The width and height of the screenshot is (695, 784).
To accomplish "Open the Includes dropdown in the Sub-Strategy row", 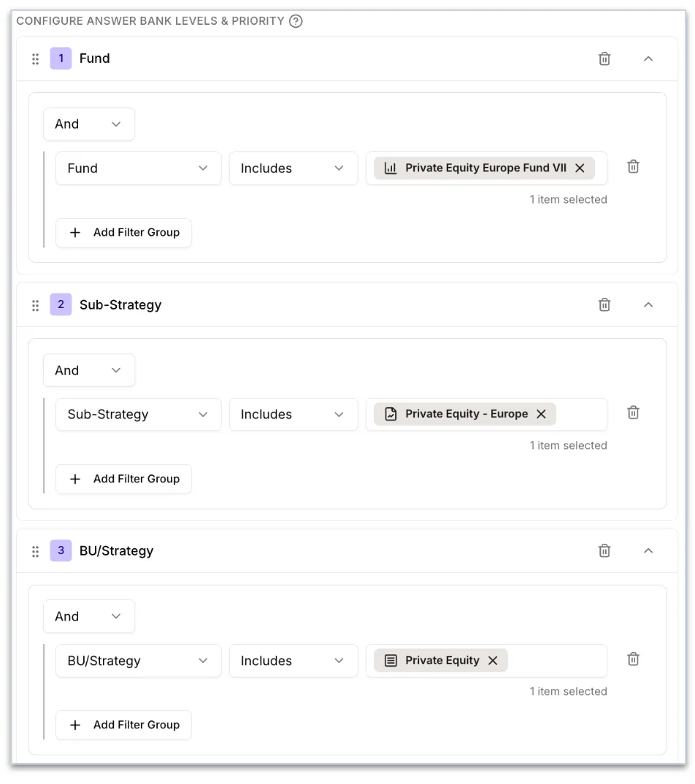I will point(293,415).
